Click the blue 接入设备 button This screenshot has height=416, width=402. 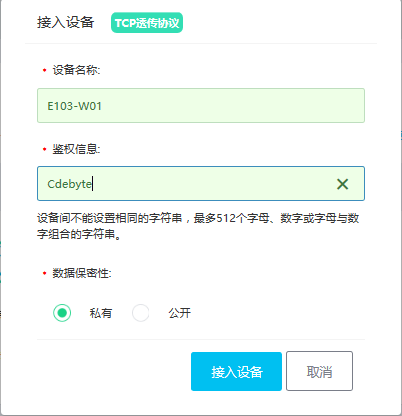(x=236, y=371)
